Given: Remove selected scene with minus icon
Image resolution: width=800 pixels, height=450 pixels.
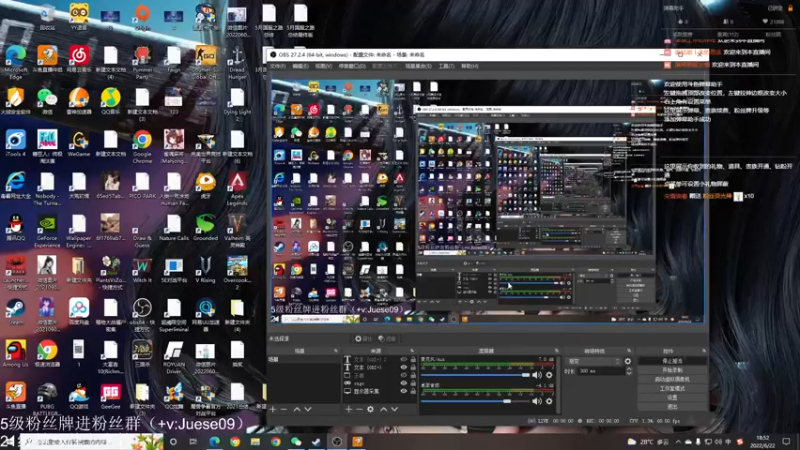Looking at the screenshot, I should pyautogui.click(x=284, y=409).
